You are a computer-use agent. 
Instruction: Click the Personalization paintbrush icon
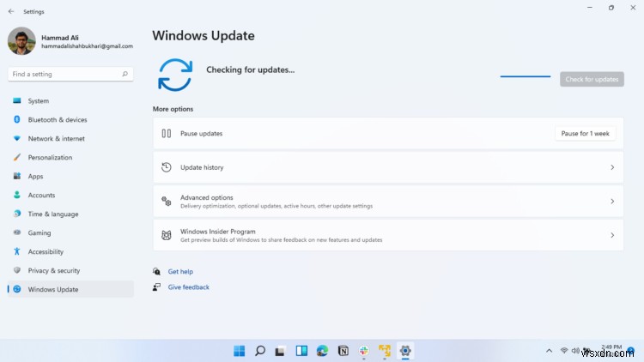coord(17,157)
